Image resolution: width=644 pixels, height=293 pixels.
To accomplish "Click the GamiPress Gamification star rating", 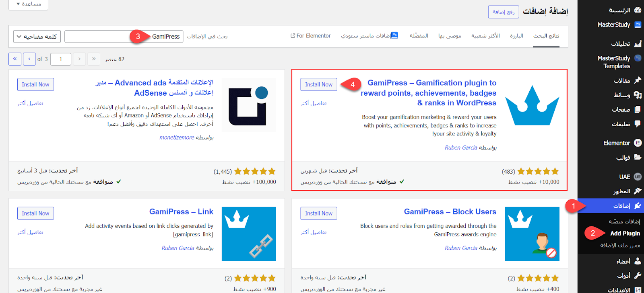I will point(538,172).
